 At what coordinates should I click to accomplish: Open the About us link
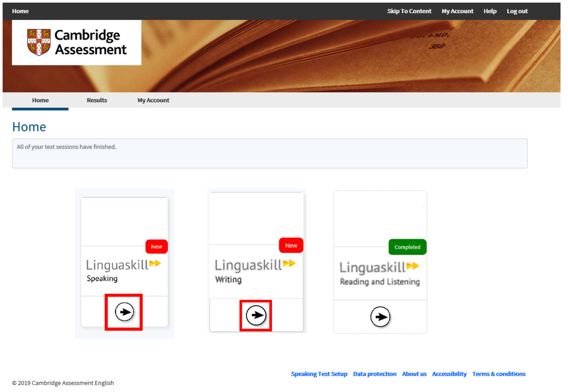[x=414, y=374]
